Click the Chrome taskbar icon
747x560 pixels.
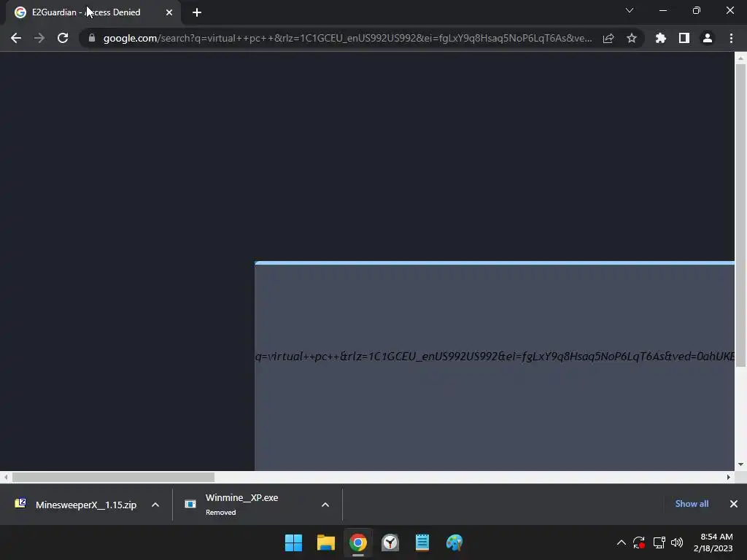click(357, 542)
